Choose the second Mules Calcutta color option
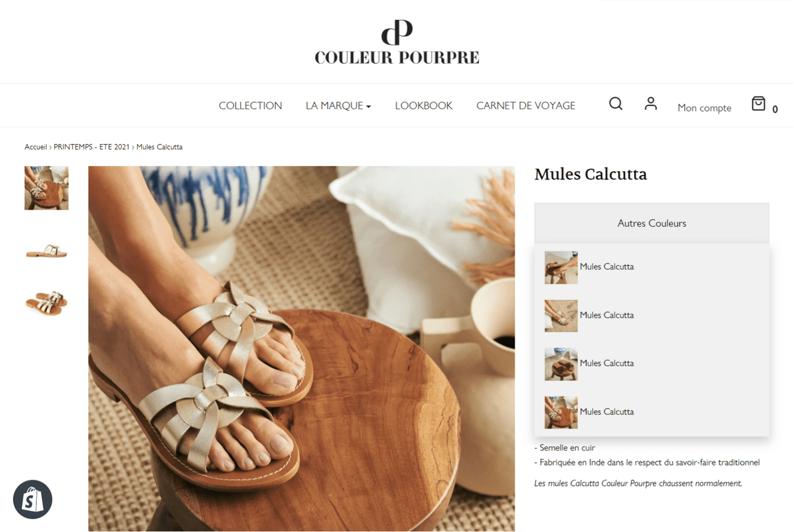Viewport: 794px width, 532px height. [589, 316]
